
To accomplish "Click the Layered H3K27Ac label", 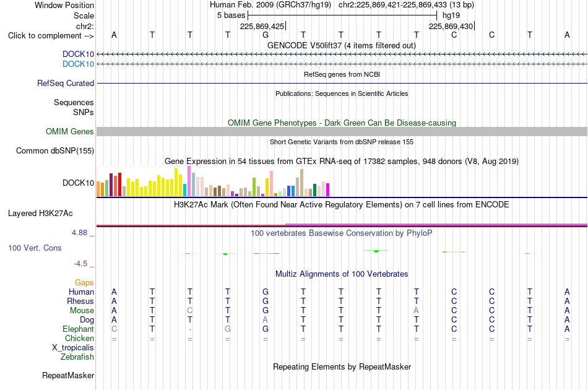I will point(40,214).
